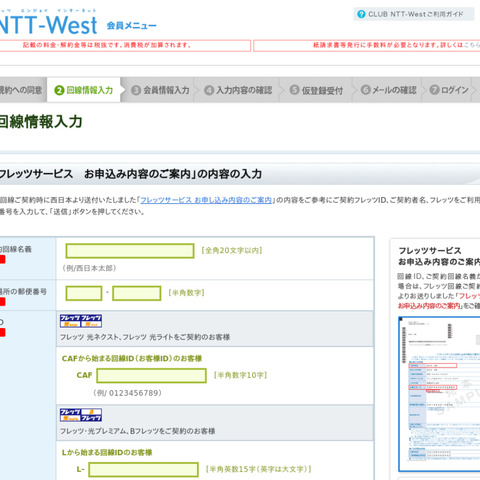480x480 pixels.
Task: Click Lから始まる回線IDのお客様 heading
Action: click(x=107, y=453)
